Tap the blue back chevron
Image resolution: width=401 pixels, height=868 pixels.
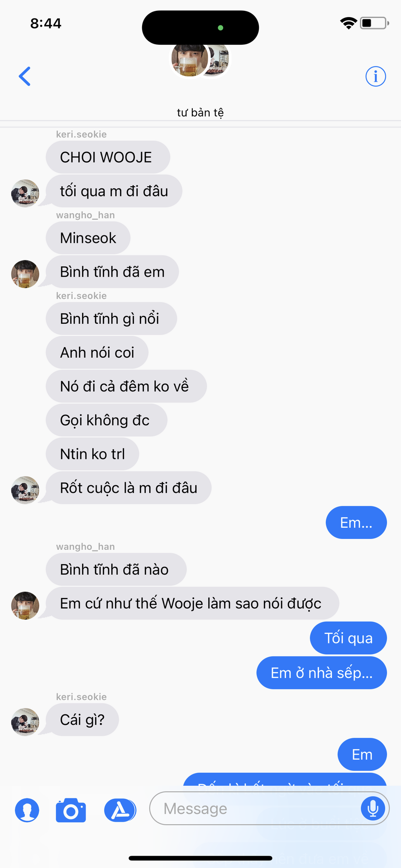point(25,76)
